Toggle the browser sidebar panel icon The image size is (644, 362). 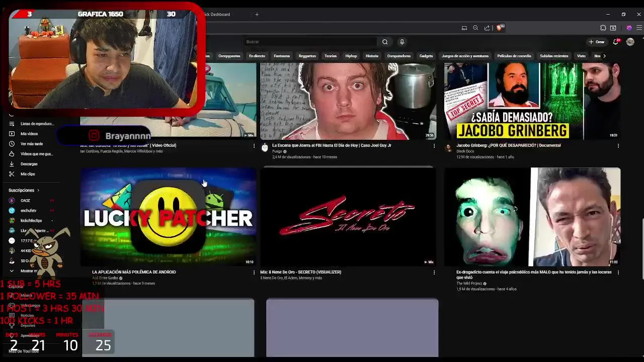coord(613,28)
